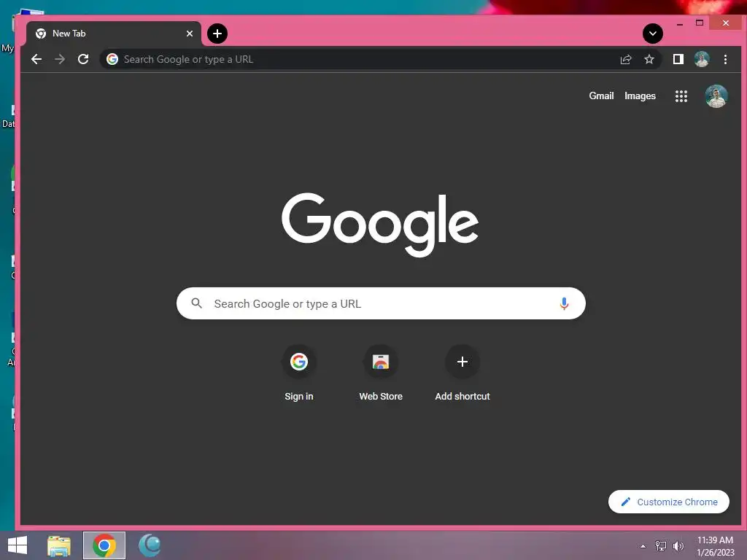
Task: Select the New Tab tab
Action: click(x=114, y=34)
